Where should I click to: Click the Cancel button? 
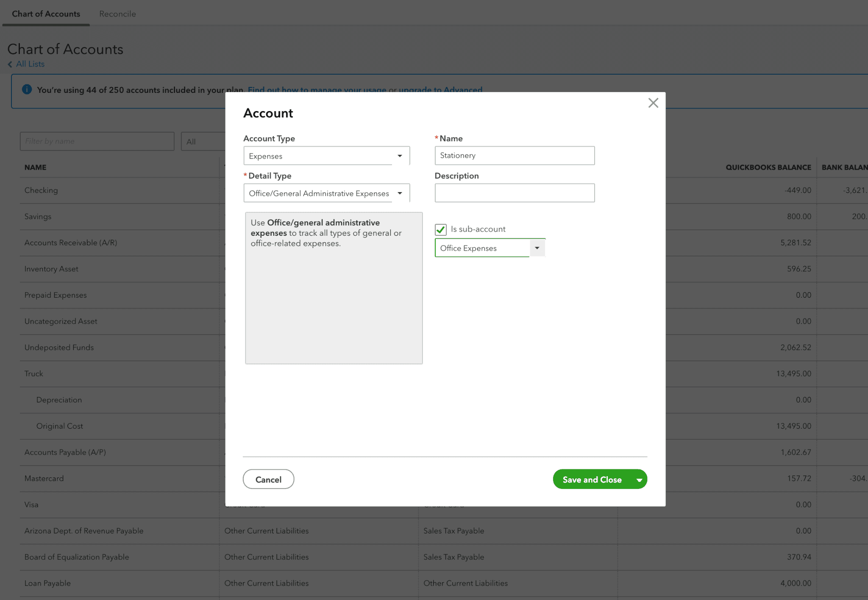tap(268, 480)
